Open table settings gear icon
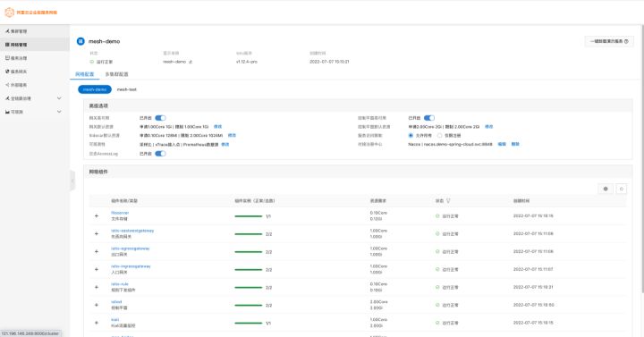The width and height of the screenshot is (644, 337). [606, 189]
